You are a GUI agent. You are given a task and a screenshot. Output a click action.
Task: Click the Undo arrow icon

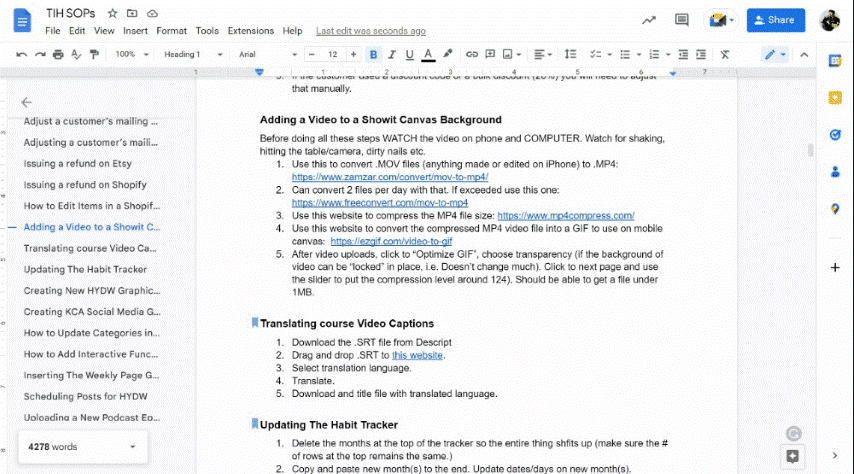tap(21, 54)
